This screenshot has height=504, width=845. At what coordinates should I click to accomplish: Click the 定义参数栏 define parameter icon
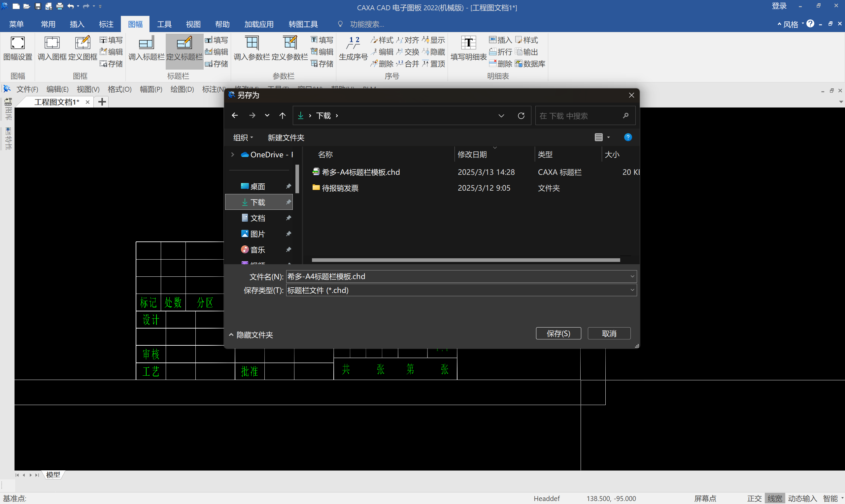(289, 48)
